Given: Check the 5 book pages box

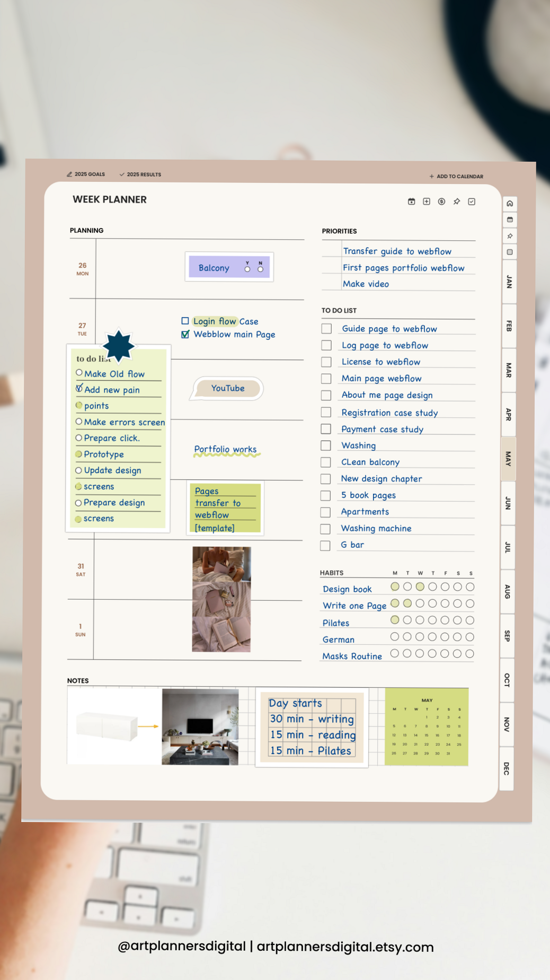Looking at the screenshot, I should [x=326, y=496].
